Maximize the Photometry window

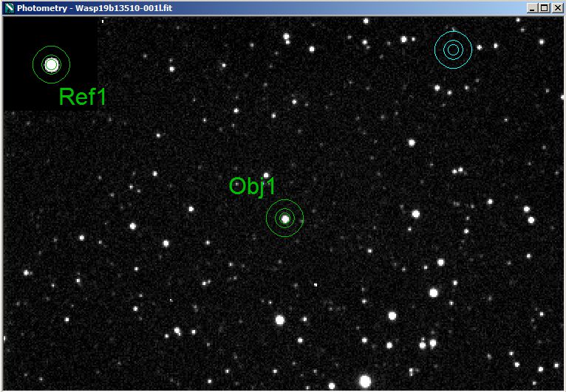[544, 8]
